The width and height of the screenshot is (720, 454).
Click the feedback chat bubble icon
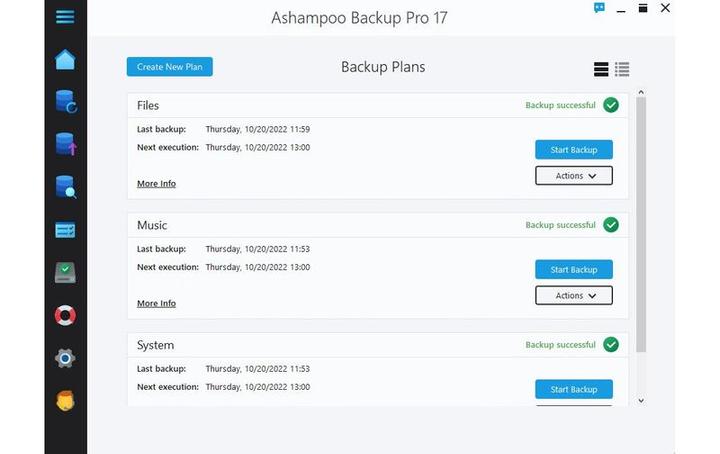point(599,8)
